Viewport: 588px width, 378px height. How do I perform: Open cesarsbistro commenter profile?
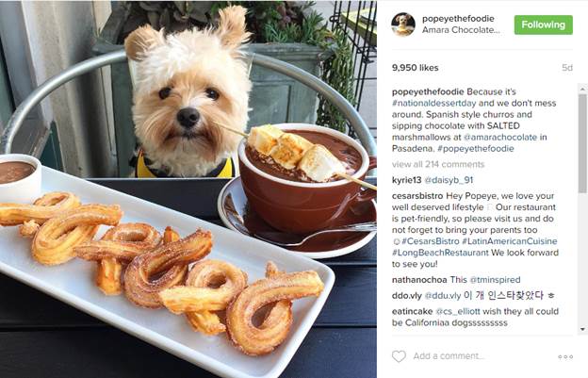tap(417, 196)
